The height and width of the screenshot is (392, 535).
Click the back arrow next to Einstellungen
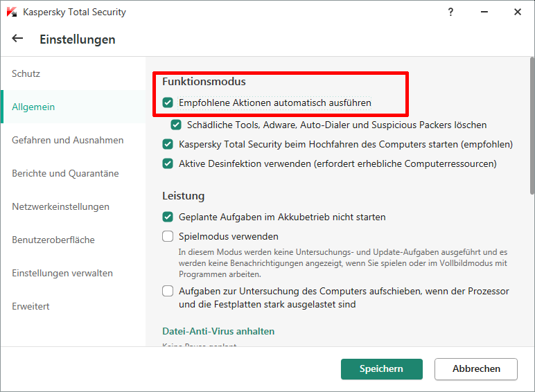[17, 39]
